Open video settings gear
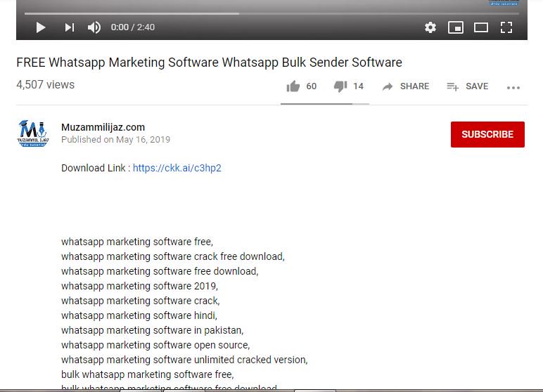This screenshot has height=392, width=543. 430,27
